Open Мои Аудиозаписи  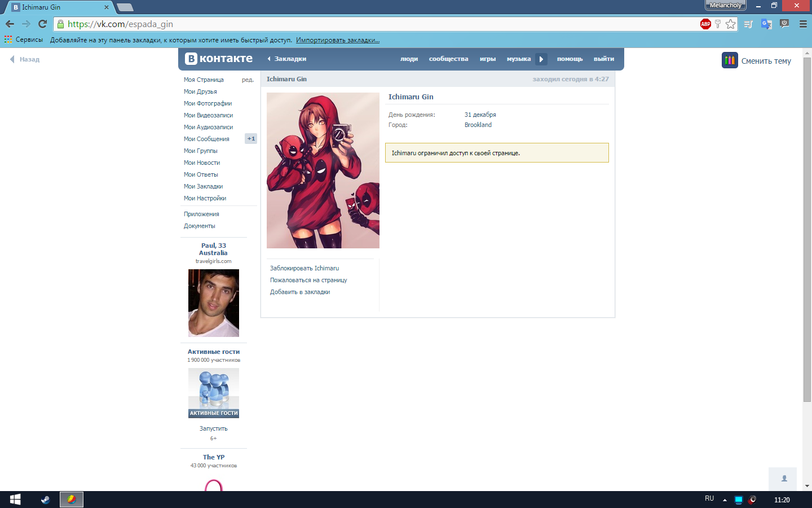[x=208, y=127]
